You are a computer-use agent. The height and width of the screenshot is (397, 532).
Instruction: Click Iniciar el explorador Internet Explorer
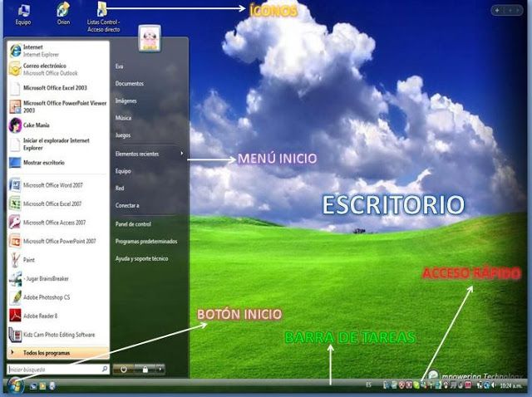[x=58, y=144]
